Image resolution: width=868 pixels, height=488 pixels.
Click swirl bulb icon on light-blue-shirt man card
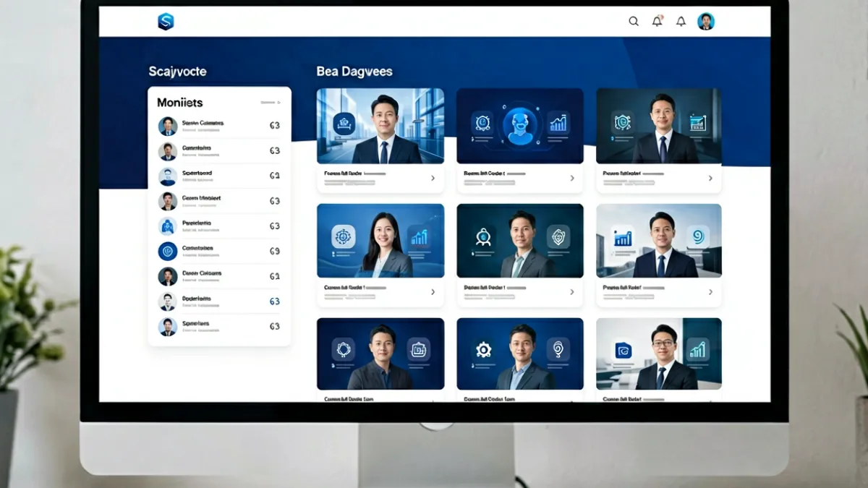[x=558, y=350]
